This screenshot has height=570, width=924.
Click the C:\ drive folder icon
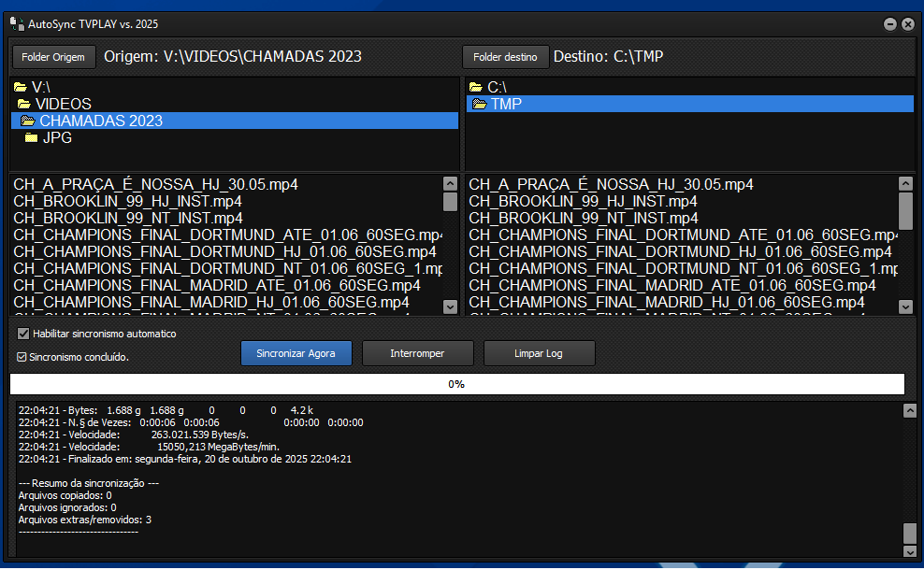click(476, 87)
